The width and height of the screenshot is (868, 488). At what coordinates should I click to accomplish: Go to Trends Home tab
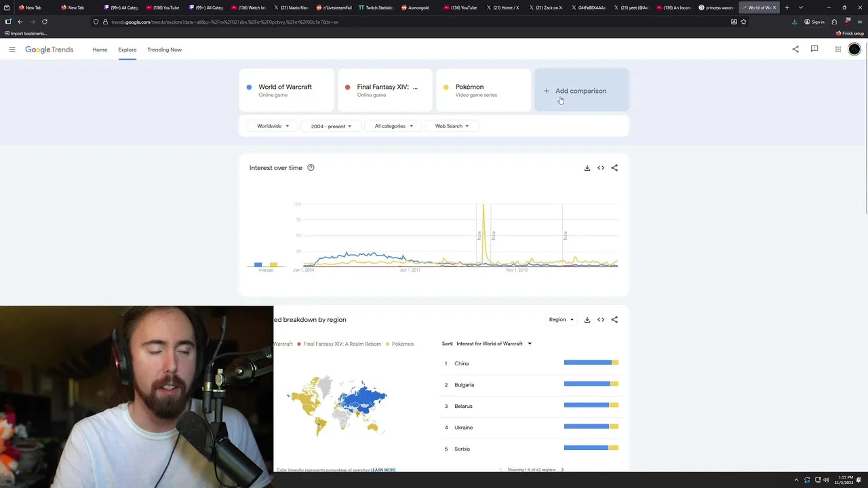(100, 49)
